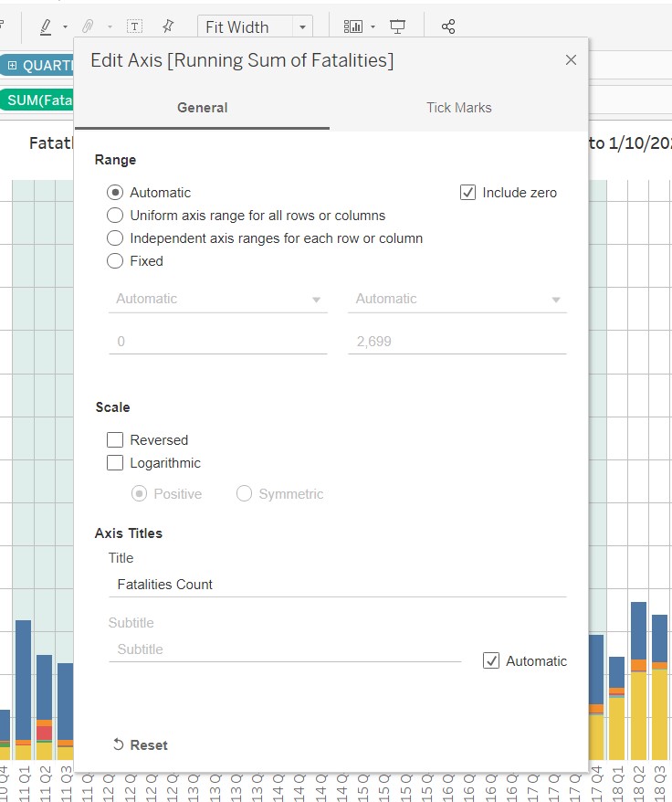Image resolution: width=672 pixels, height=802 pixels.
Task: Click the Reset arrow icon in dialog
Action: point(118,744)
